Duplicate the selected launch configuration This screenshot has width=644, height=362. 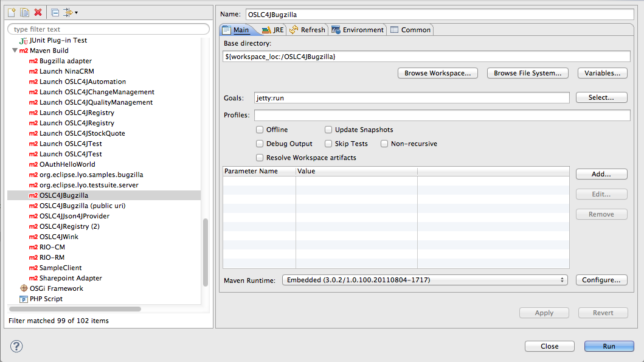25,13
